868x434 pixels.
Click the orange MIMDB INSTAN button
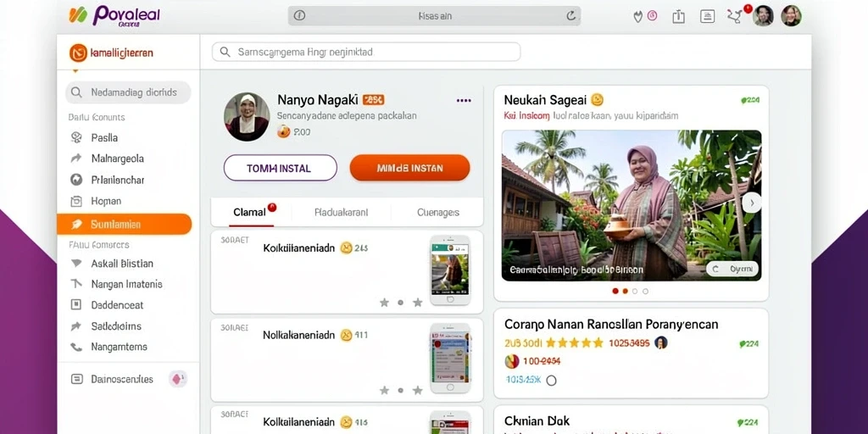click(x=409, y=168)
